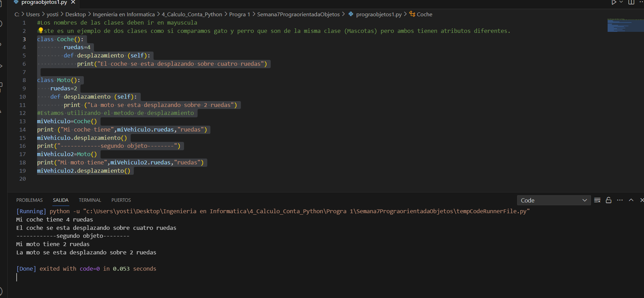Viewport: 644px width, 298px height.
Task: Open the Progra 1 breadcrumb
Action: pyautogui.click(x=240, y=14)
